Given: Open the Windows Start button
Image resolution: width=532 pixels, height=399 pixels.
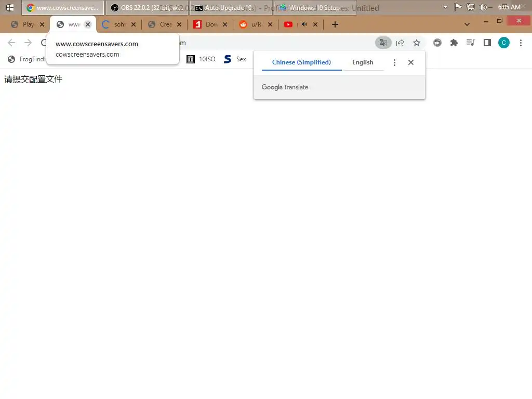Looking at the screenshot, I should 10,7.
